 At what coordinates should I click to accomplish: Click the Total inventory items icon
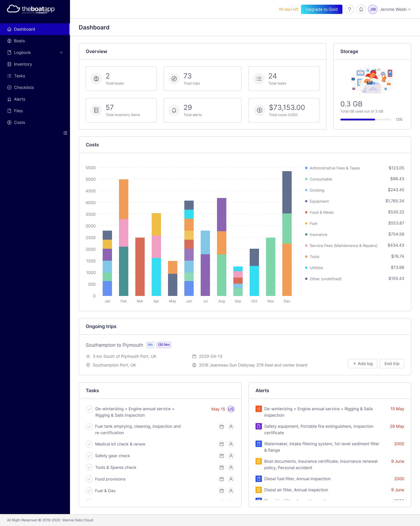click(96, 110)
